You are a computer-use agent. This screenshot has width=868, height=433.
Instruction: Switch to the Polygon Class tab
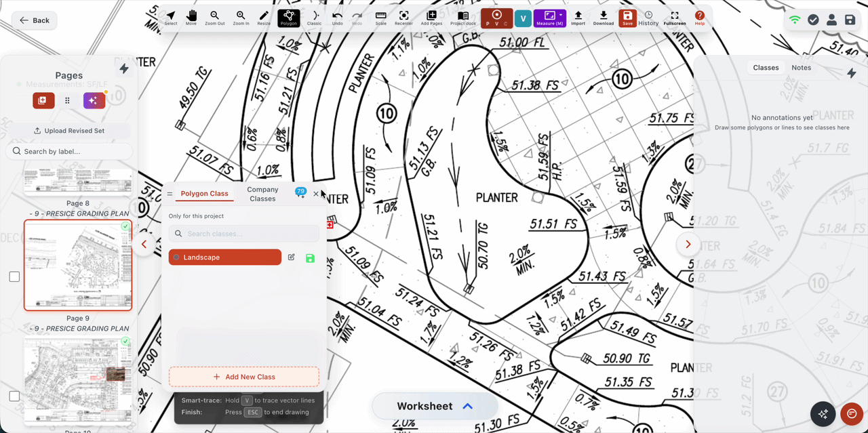point(204,194)
